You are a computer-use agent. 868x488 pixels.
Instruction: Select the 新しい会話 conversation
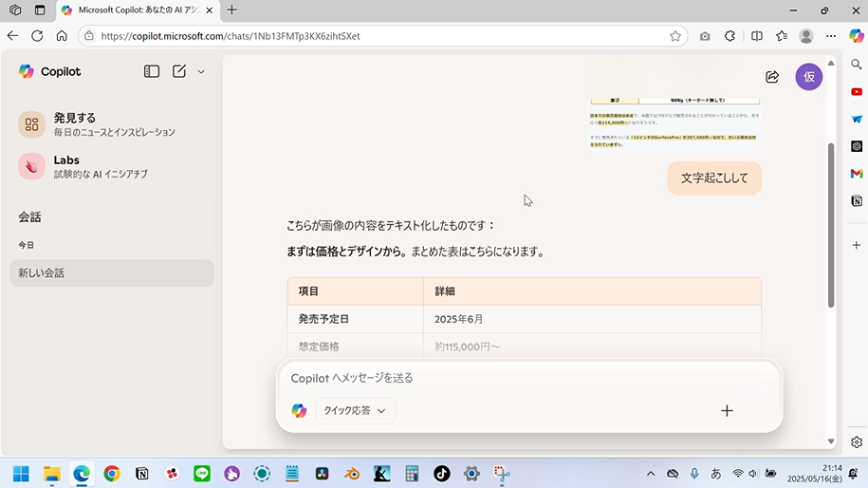pyautogui.click(x=112, y=273)
